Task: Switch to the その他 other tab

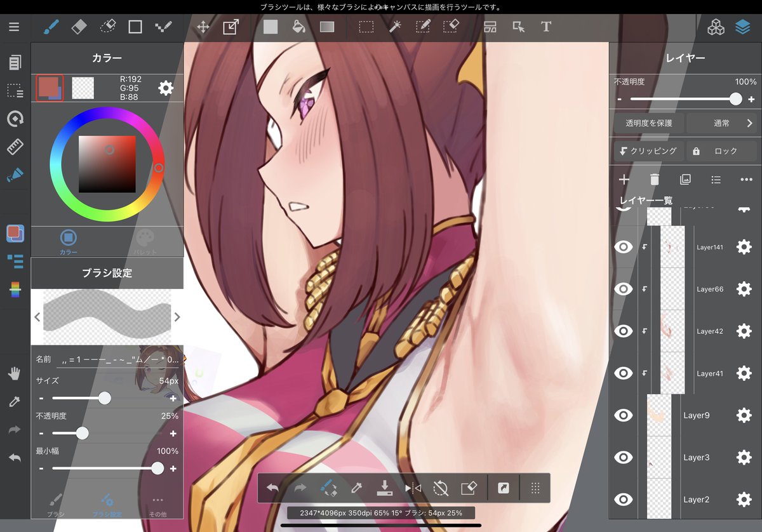Action: [x=157, y=505]
